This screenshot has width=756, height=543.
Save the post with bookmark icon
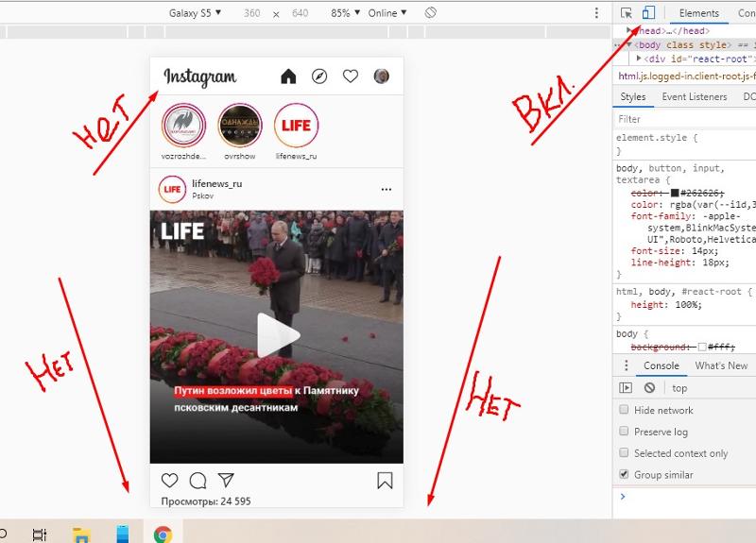point(385,481)
